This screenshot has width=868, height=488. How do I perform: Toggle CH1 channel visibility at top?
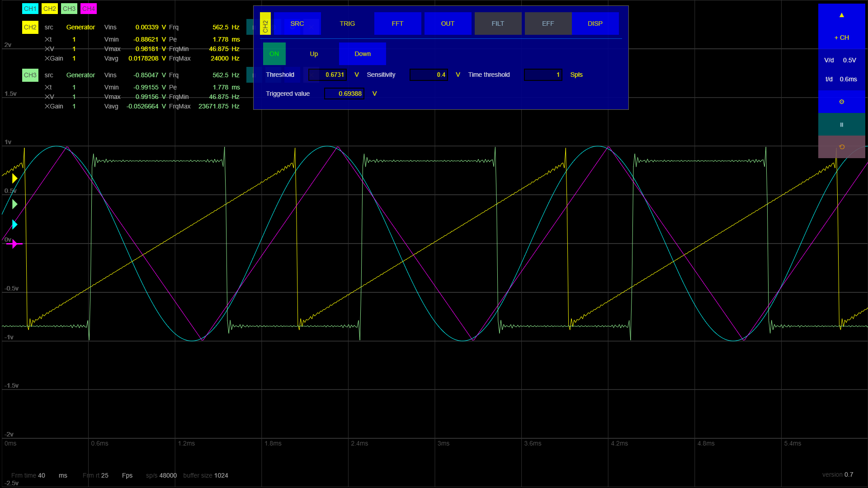[30, 9]
